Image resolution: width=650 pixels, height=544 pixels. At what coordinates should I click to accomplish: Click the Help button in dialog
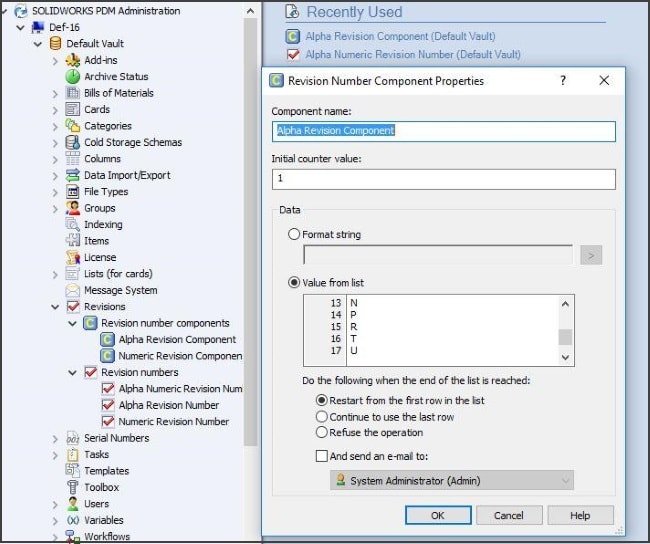[580, 515]
